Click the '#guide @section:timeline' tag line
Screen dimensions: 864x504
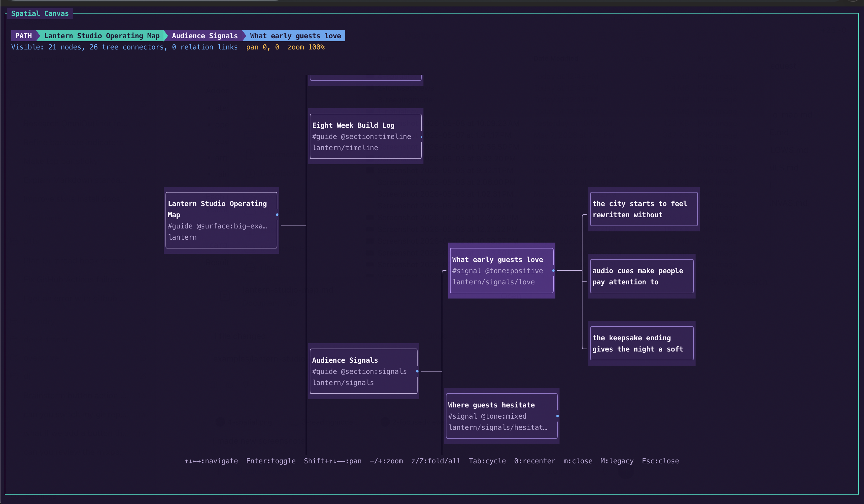point(361,137)
